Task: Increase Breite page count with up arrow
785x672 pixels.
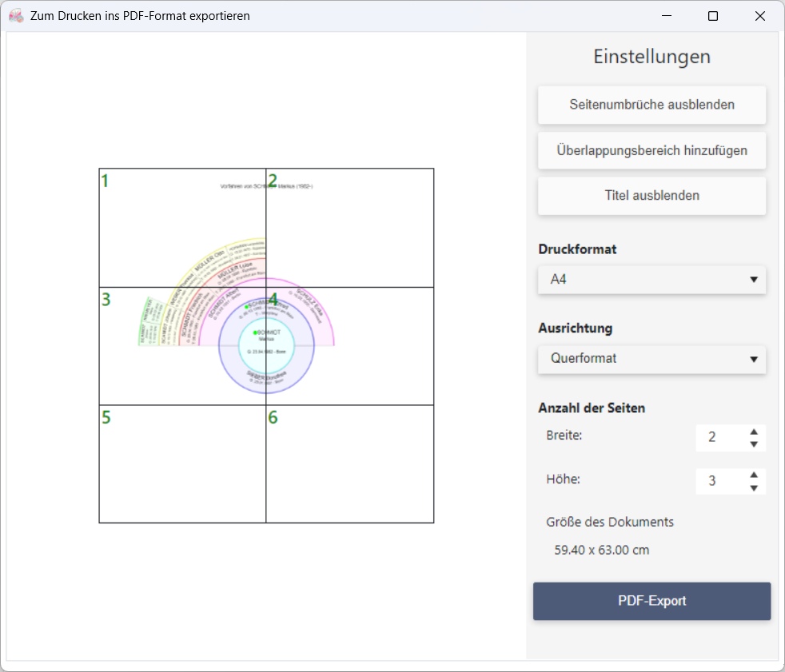Action: pyautogui.click(x=753, y=431)
